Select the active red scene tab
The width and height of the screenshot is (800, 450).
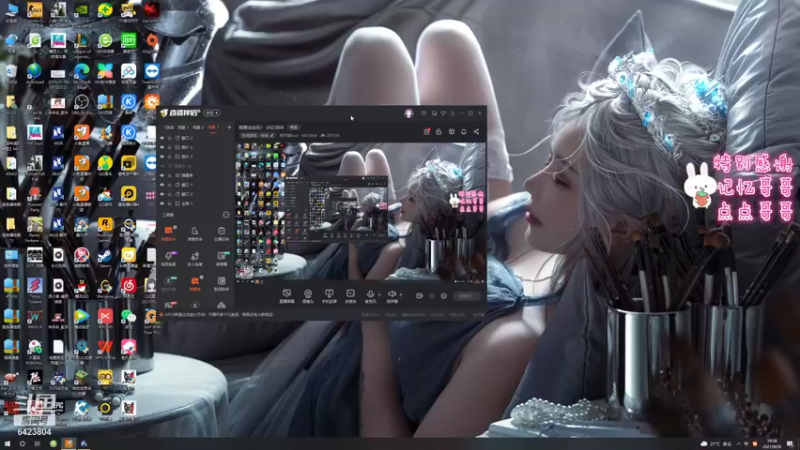[212, 127]
